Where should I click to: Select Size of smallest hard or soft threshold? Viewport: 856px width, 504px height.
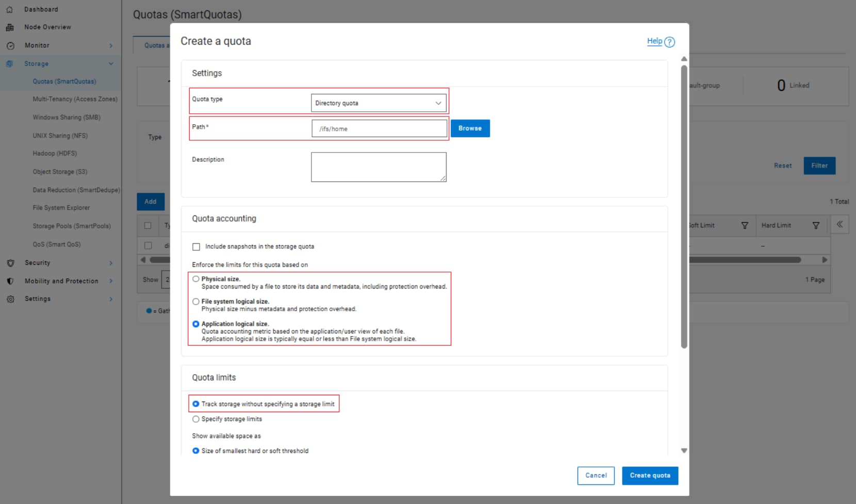coord(196,450)
